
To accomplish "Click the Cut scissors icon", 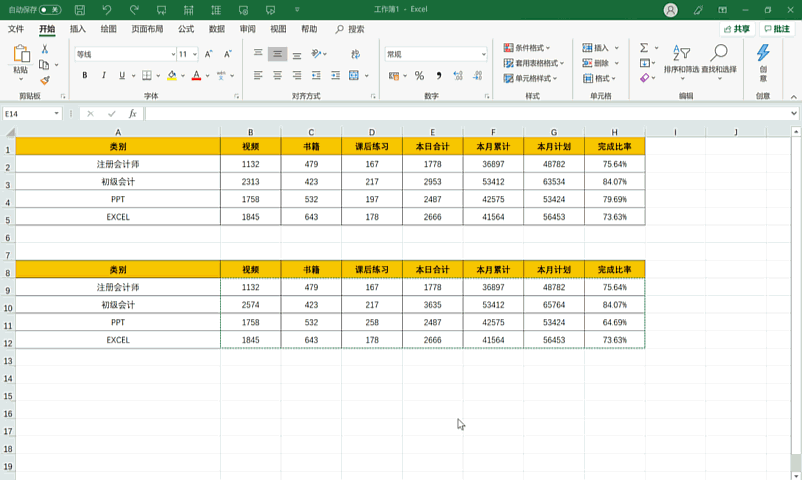I will 45,49.
